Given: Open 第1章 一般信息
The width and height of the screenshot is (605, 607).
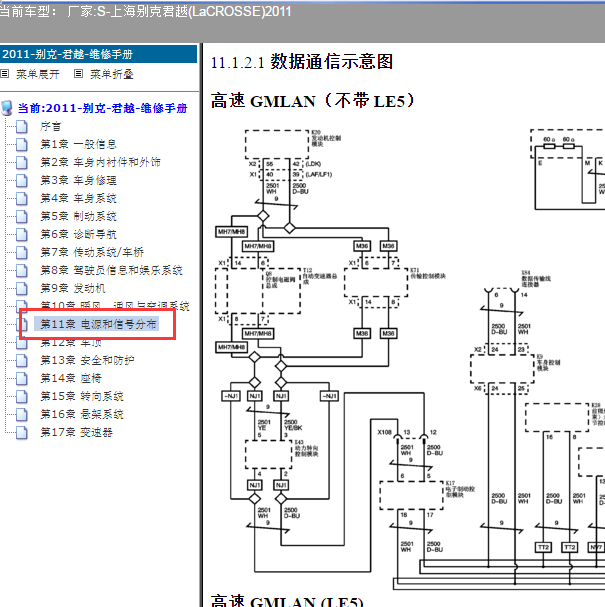Looking at the screenshot, I should (79, 144).
